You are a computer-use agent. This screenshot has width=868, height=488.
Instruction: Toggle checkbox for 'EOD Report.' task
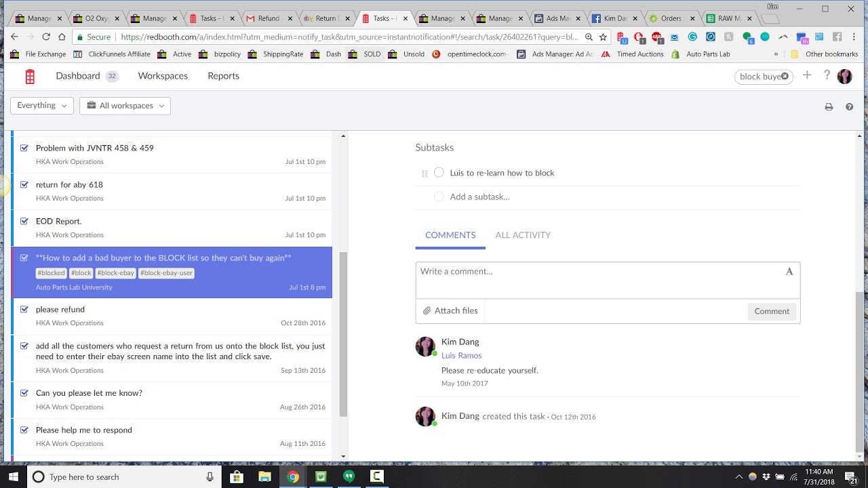[x=24, y=221]
